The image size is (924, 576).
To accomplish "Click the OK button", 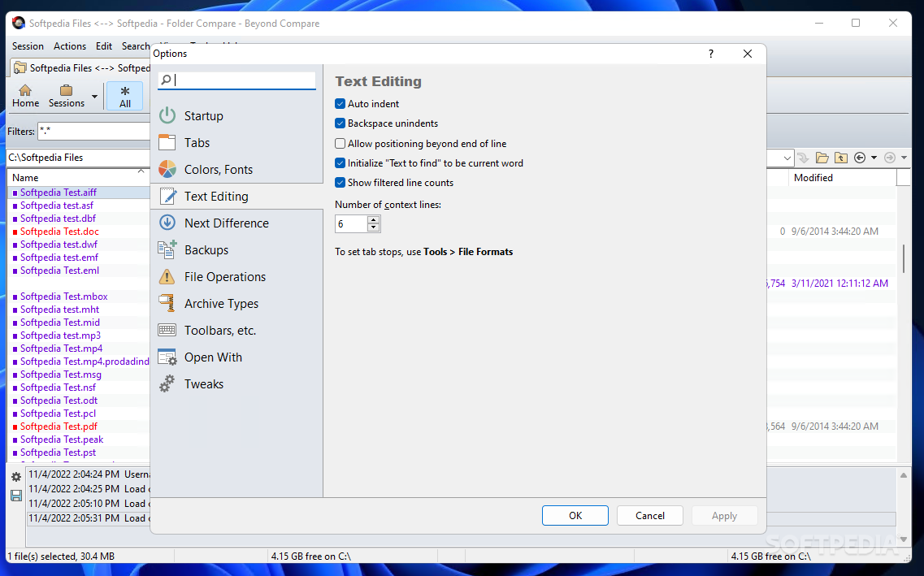I will pyautogui.click(x=575, y=515).
